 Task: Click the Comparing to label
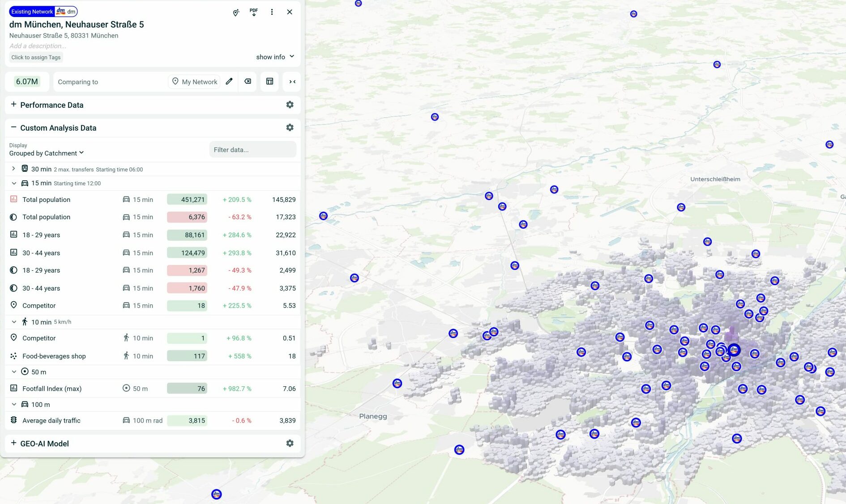pos(78,82)
